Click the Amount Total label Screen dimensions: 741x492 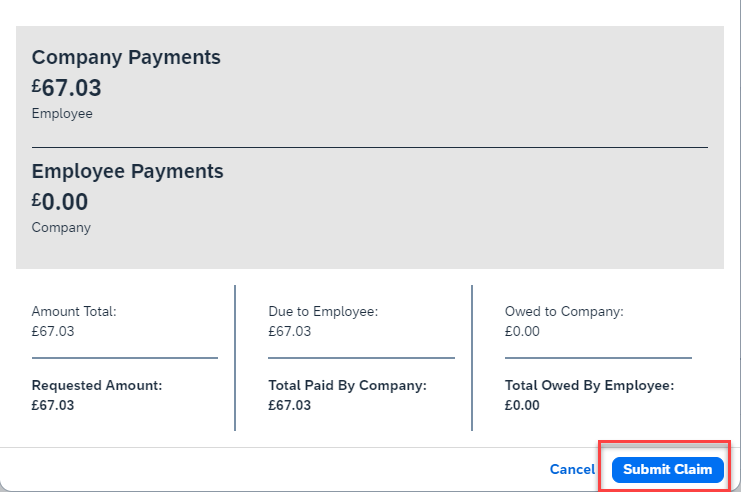coord(74,311)
